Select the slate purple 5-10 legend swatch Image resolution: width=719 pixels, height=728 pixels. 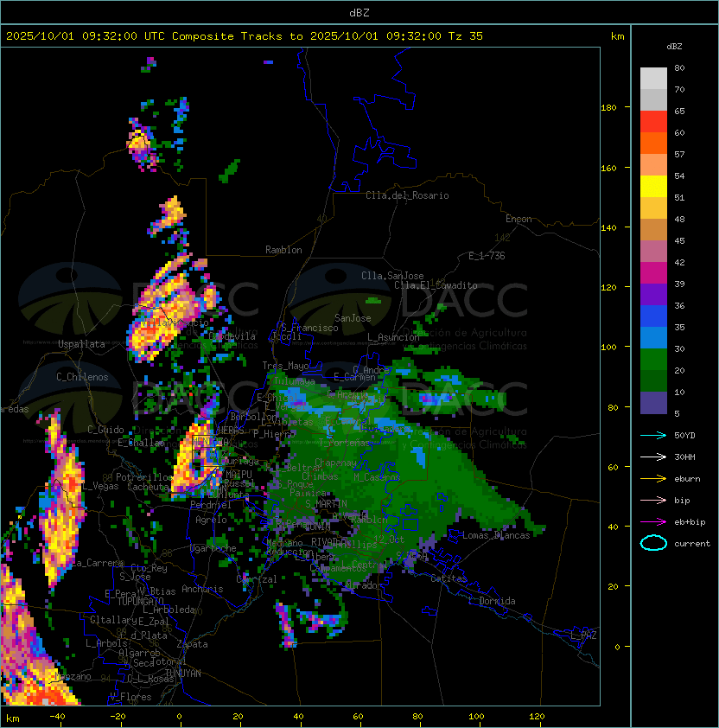point(653,403)
